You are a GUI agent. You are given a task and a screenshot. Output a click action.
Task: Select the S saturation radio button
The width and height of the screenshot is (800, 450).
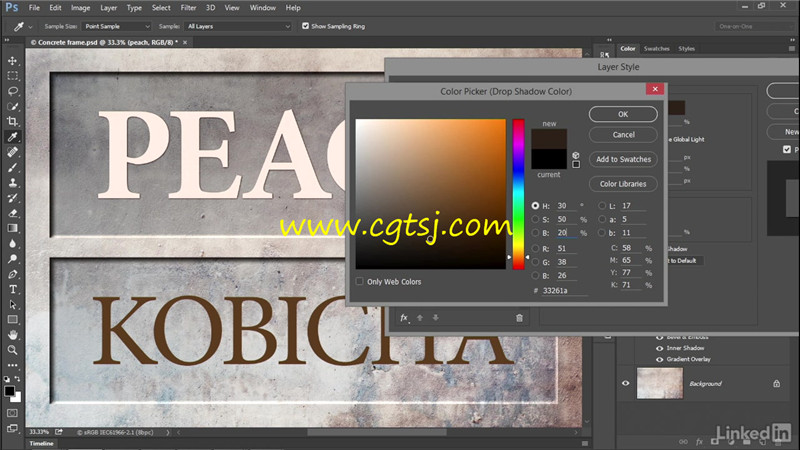click(535, 219)
